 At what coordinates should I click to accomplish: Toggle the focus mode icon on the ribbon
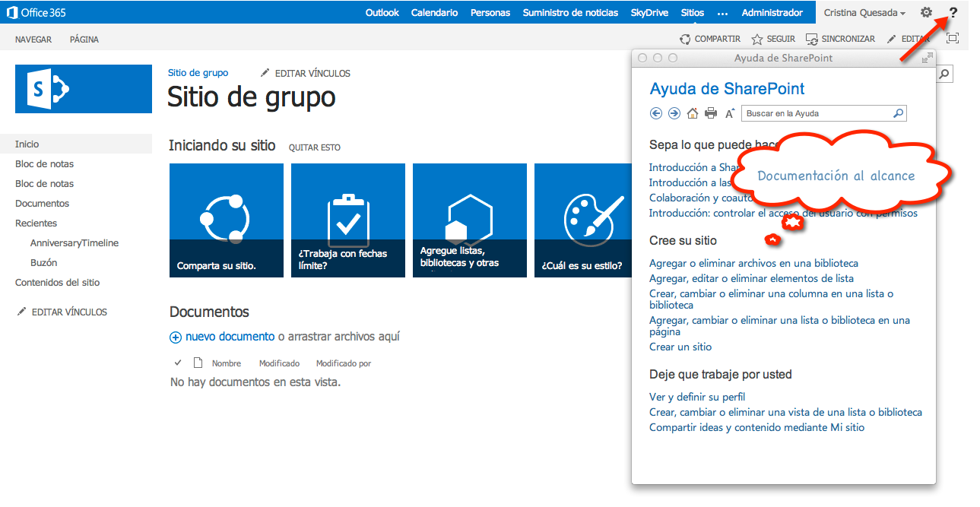coord(953,39)
